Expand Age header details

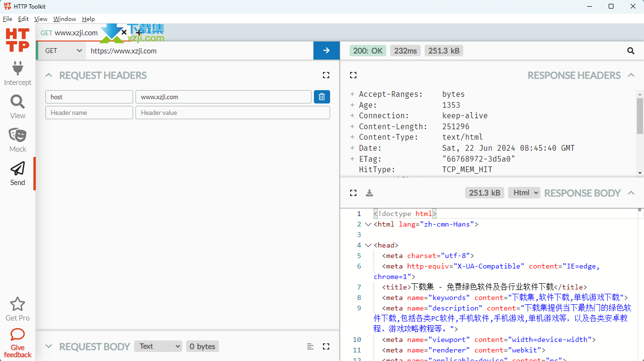[353, 105]
